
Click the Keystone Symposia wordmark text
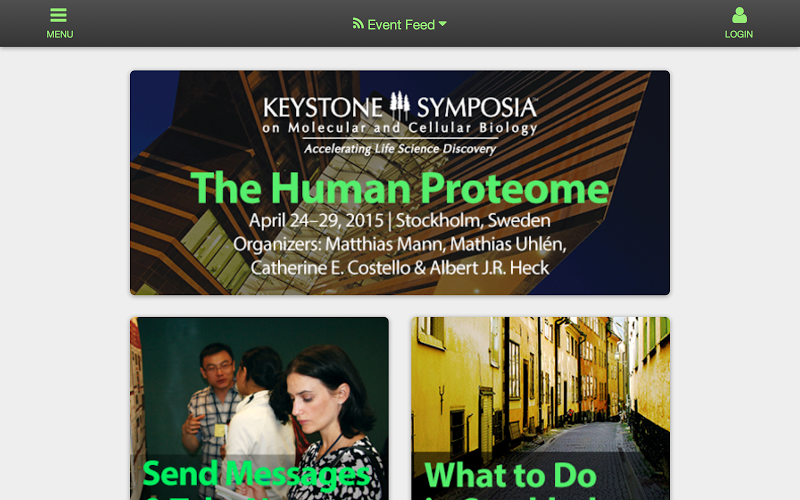400,107
